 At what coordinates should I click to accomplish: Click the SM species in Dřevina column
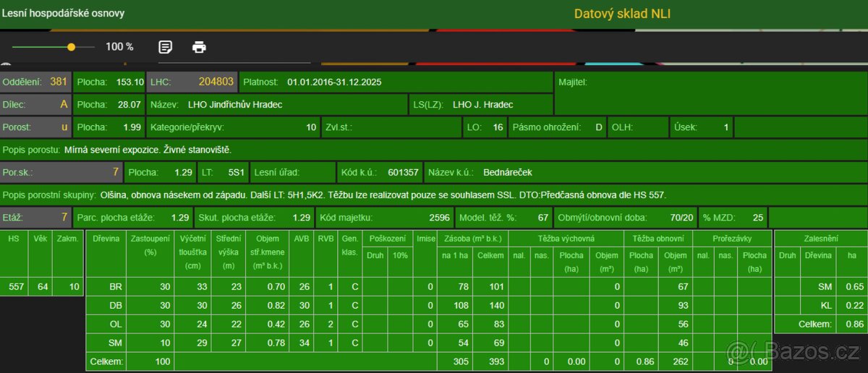coord(116,343)
